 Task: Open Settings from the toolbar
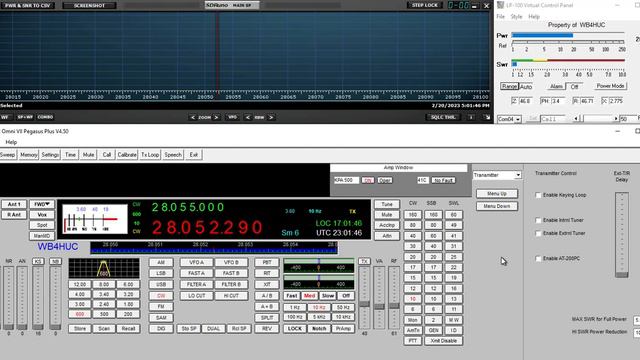[x=50, y=155]
